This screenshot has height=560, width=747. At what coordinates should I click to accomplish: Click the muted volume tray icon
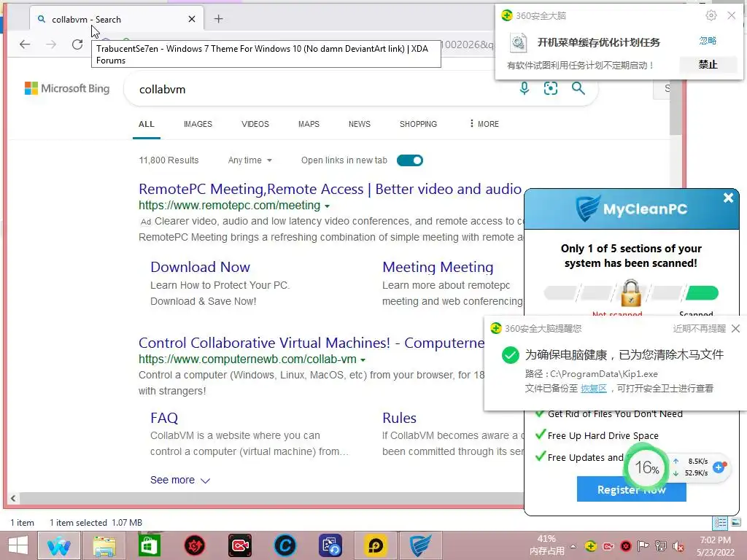pos(678,547)
